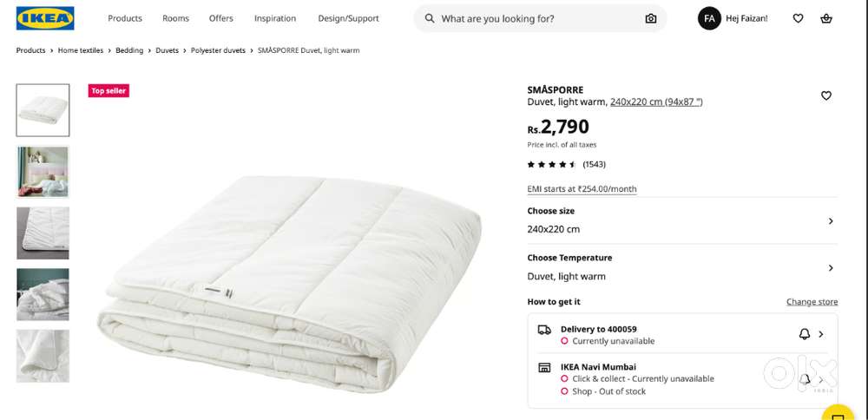Select the bedroom scene thumbnail

43,172
